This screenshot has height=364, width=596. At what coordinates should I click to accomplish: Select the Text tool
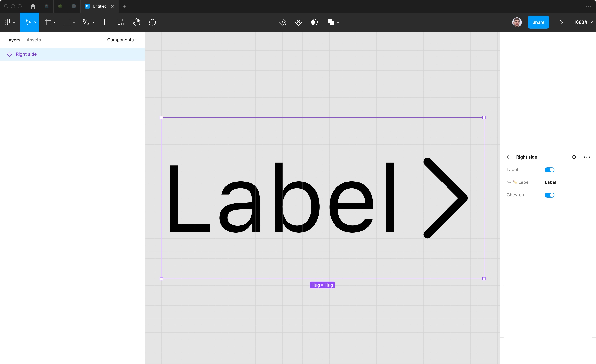click(x=104, y=22)
